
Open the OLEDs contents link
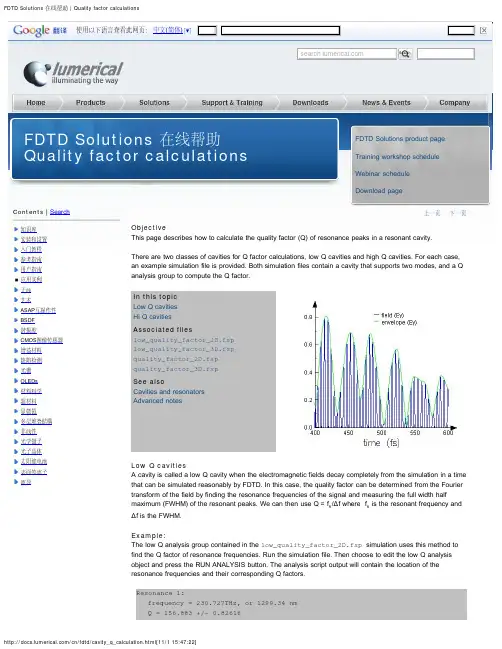[x=29, y=381]
